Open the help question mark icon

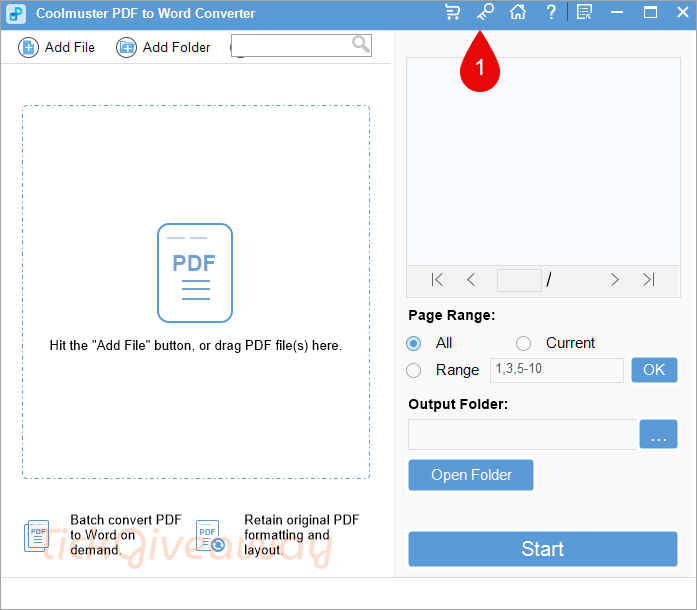coord(551,12)
